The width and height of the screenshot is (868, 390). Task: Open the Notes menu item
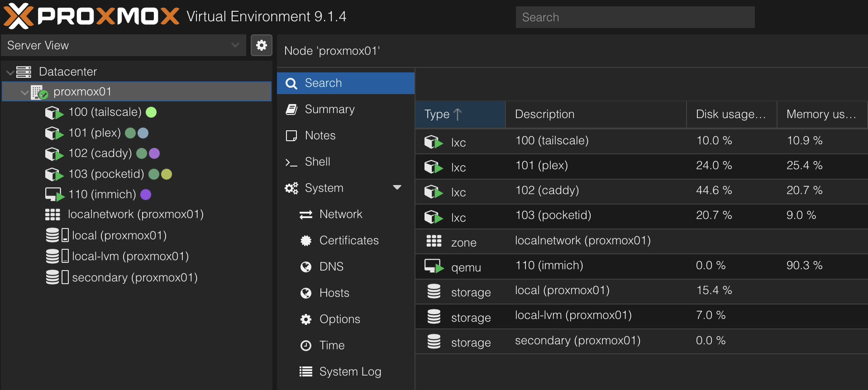tap(320, 136)
